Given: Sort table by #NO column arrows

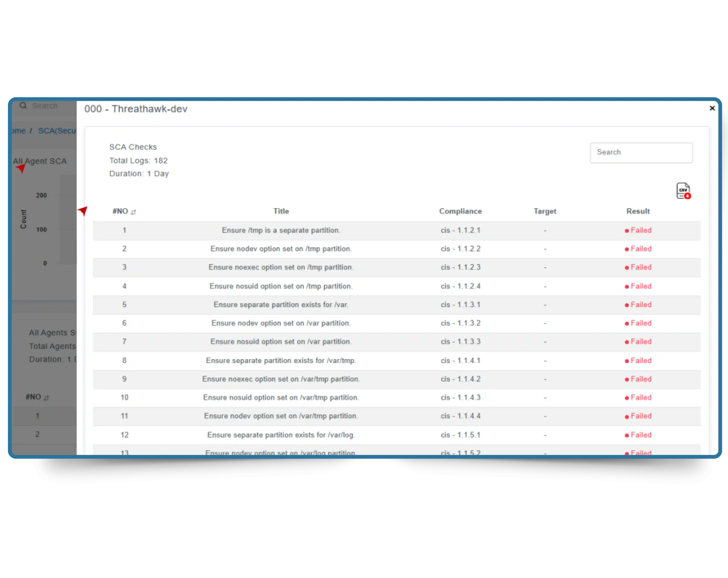Looking at the screenshot, I should coord(133,212).
